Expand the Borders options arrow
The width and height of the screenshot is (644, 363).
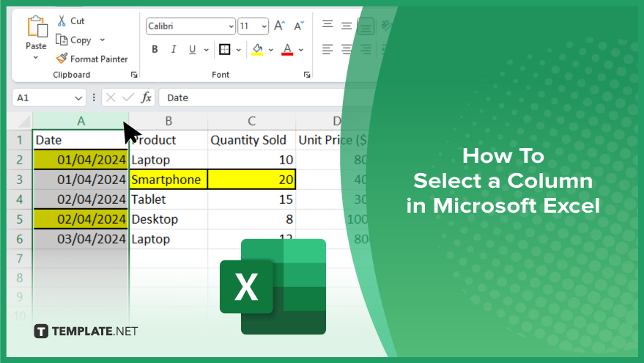(238, 50)
